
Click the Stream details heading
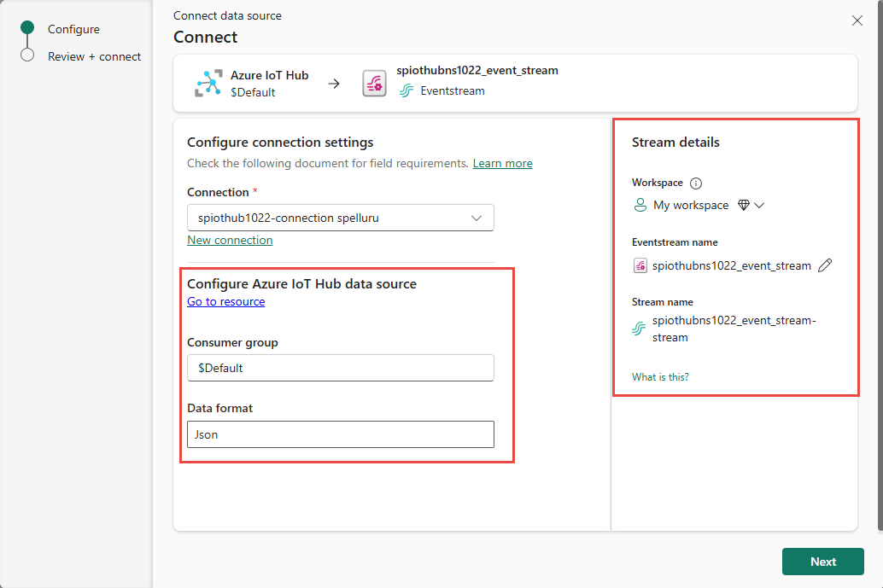tap(675, 143)
